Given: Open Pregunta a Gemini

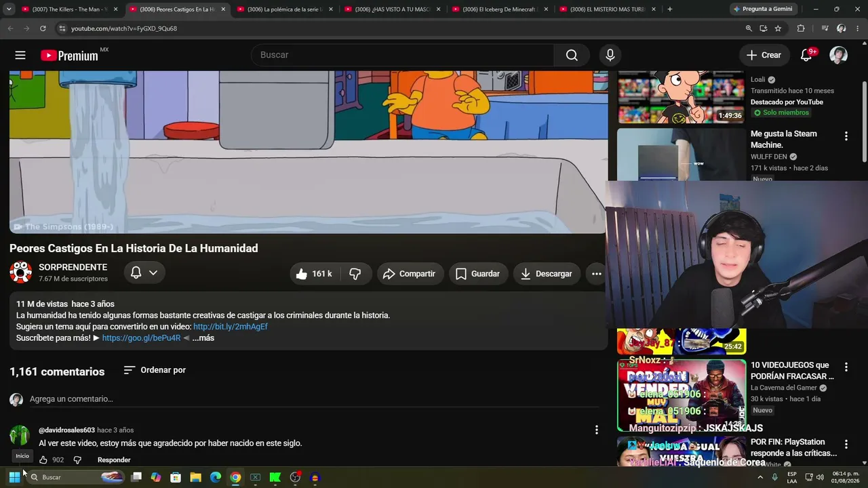Looking at the screenshot, I should pos(762,9).
